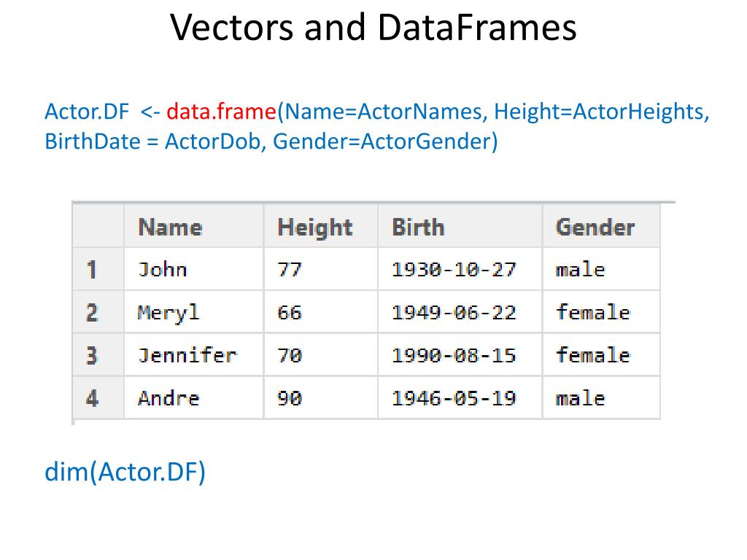Select the "John" name cell

click(163, 270)
